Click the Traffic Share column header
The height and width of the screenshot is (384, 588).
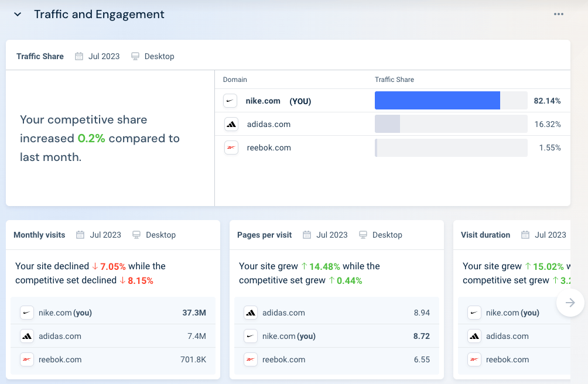394,80
